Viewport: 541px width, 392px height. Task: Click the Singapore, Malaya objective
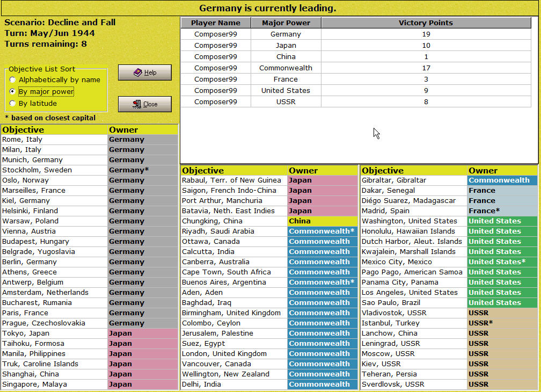click(x=54, y=384)
